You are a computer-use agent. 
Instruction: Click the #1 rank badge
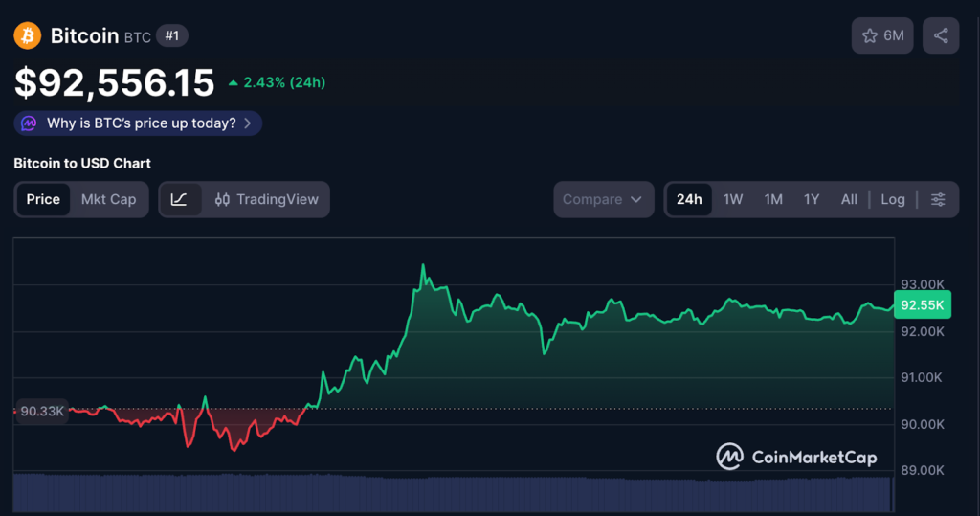173,36
